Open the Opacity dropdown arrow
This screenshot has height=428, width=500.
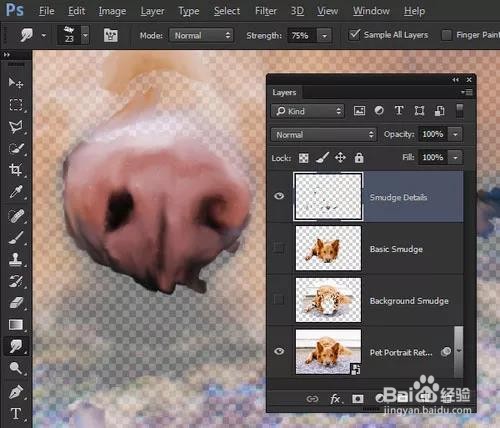(455, 134)
